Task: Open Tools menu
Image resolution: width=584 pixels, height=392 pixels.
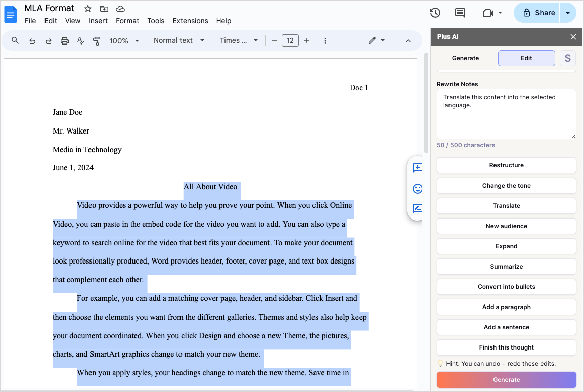Action: tap(156, 21)
